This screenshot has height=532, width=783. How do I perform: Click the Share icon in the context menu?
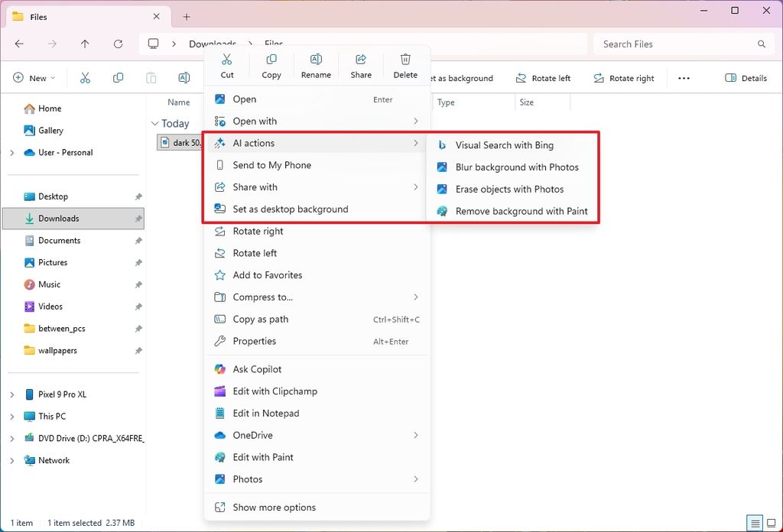pyautogui.click(x=360, y=65)
